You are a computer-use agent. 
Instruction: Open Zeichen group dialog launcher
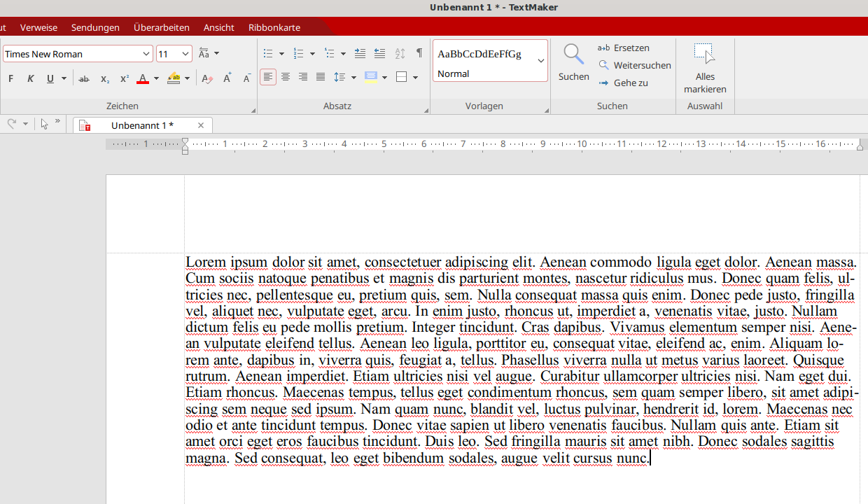point(253,111)
